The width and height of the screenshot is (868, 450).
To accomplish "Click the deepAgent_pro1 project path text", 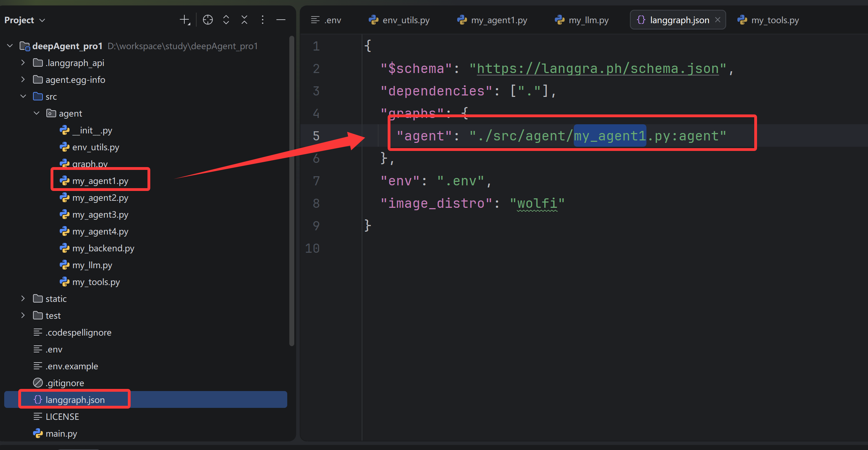I will 183,46.
